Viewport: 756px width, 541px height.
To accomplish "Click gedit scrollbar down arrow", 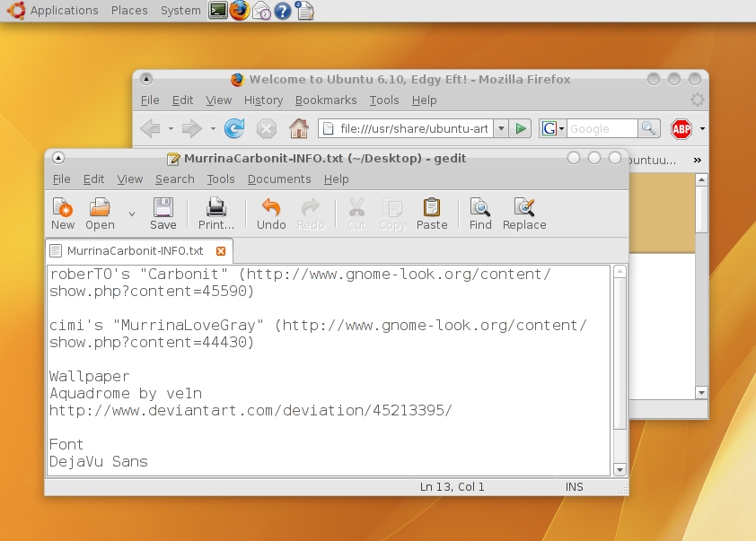I will (x=620, y=469).
